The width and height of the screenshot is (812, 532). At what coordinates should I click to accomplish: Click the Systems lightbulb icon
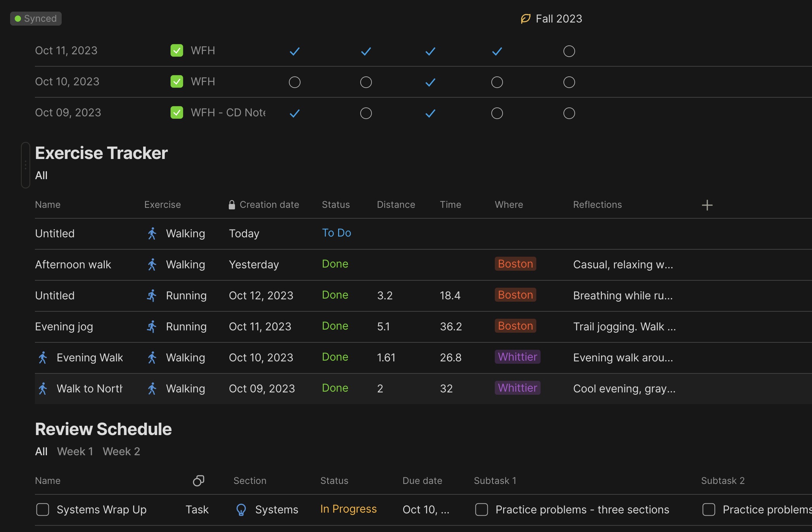241,510
